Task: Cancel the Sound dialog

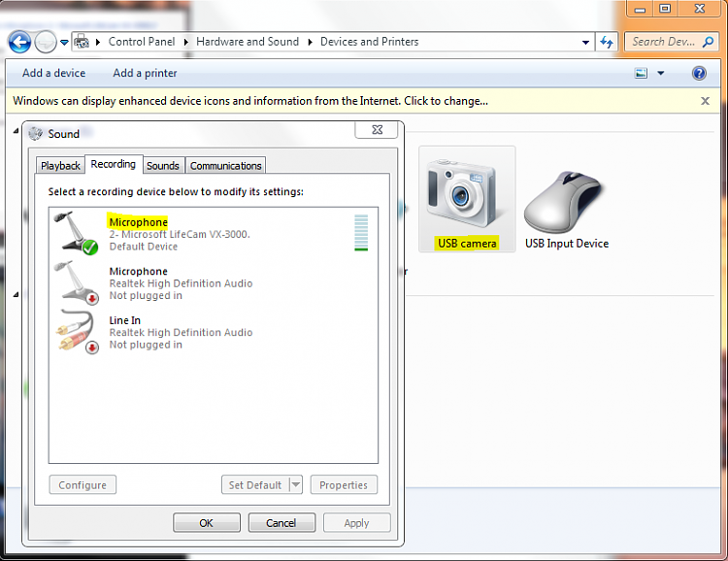Action: tap(281, 523)
